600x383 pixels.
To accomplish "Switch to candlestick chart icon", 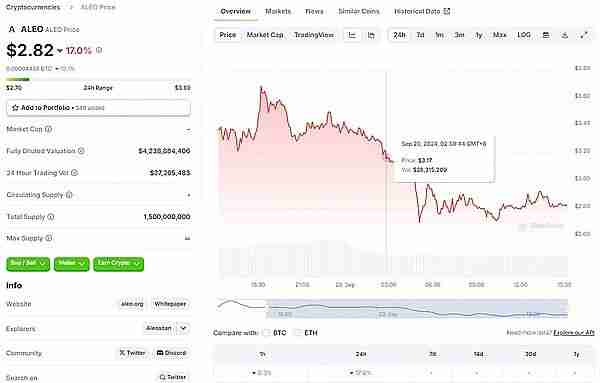I will 371,35.
